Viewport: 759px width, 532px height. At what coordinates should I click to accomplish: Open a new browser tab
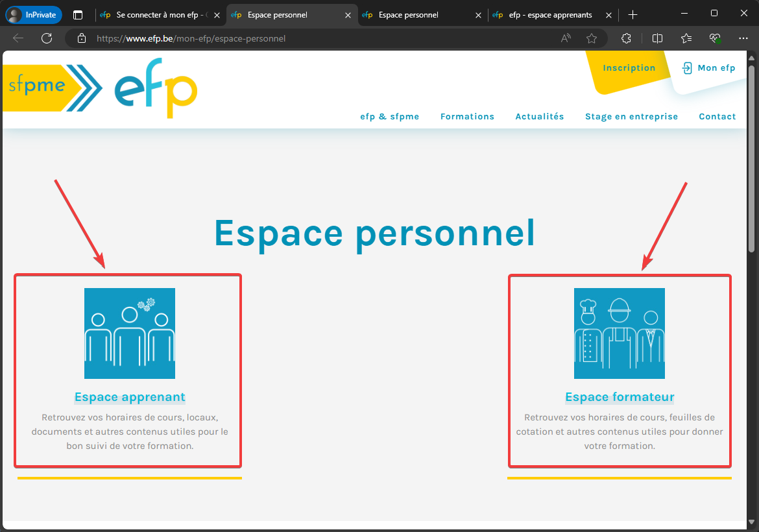(x=632, y=15)
